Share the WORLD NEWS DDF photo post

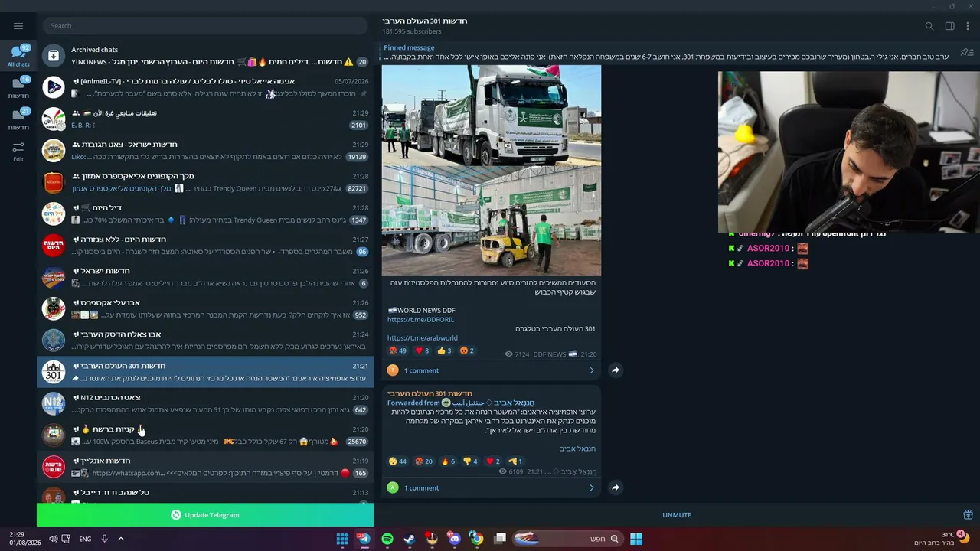tap(615, 370)
